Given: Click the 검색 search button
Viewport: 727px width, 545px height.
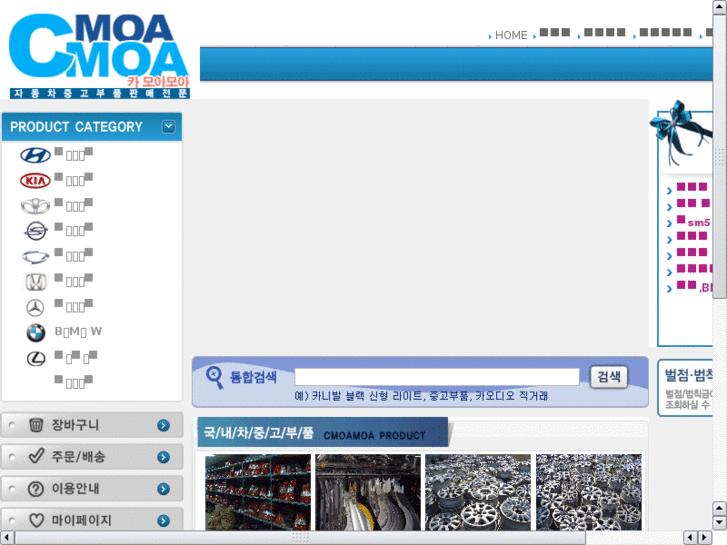Looking at the screenshot, I should click(609, 377).
